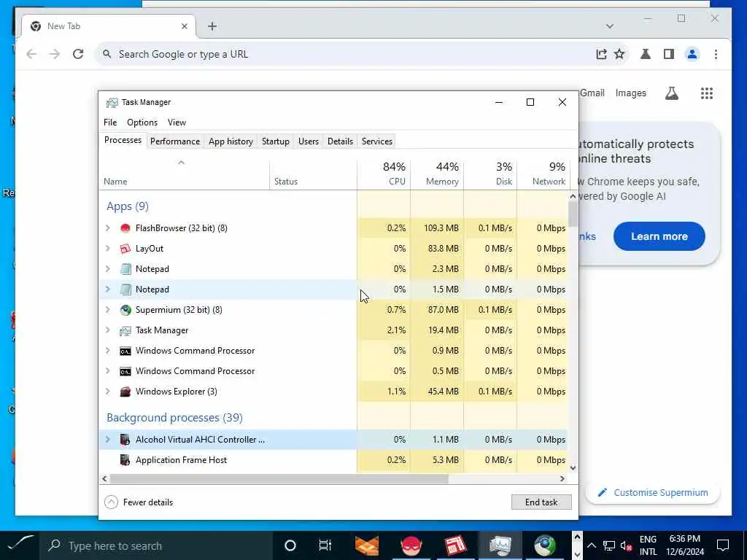Click the LayOut app icon in process list
The width and height of the screenshot is (747, 560).
click(125, 249)
